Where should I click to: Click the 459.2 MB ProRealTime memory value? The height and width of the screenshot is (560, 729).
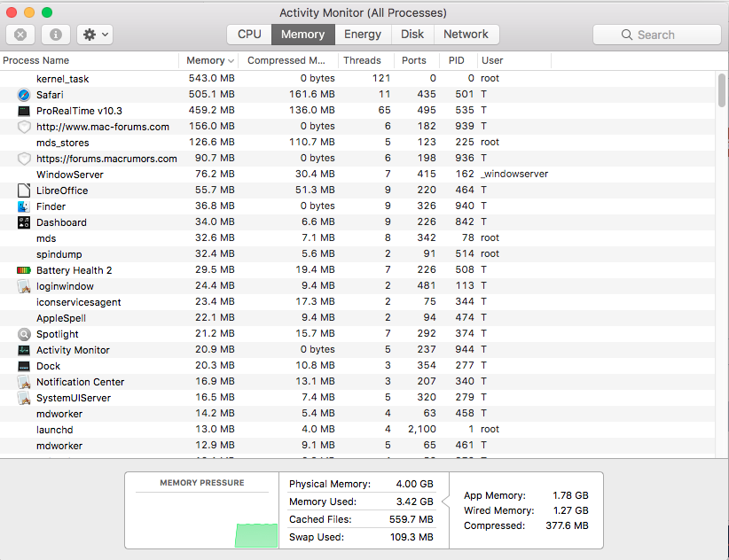212,110
